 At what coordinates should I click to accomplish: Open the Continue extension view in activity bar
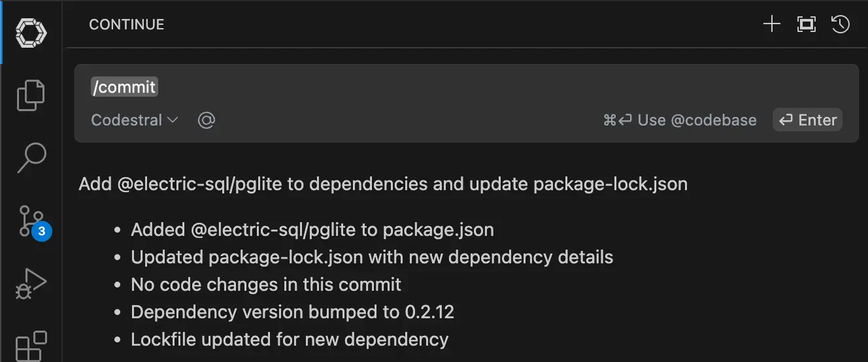31,31
